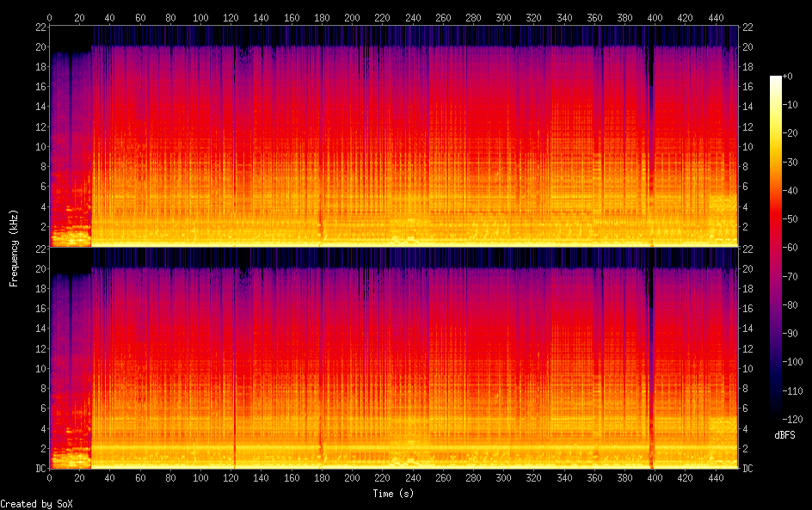Click the vertical dropout line near 122s in the lower channel
The image size is (812, 510).
tap(234, 361)
